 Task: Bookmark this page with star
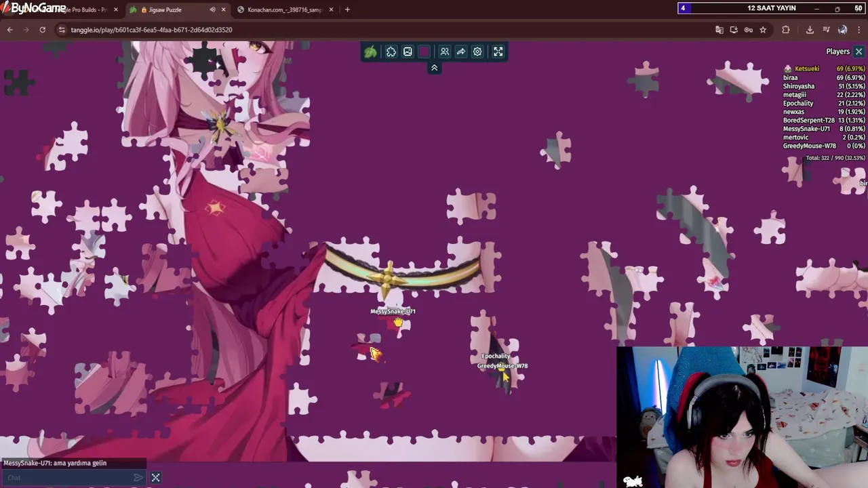coord(763,30)
